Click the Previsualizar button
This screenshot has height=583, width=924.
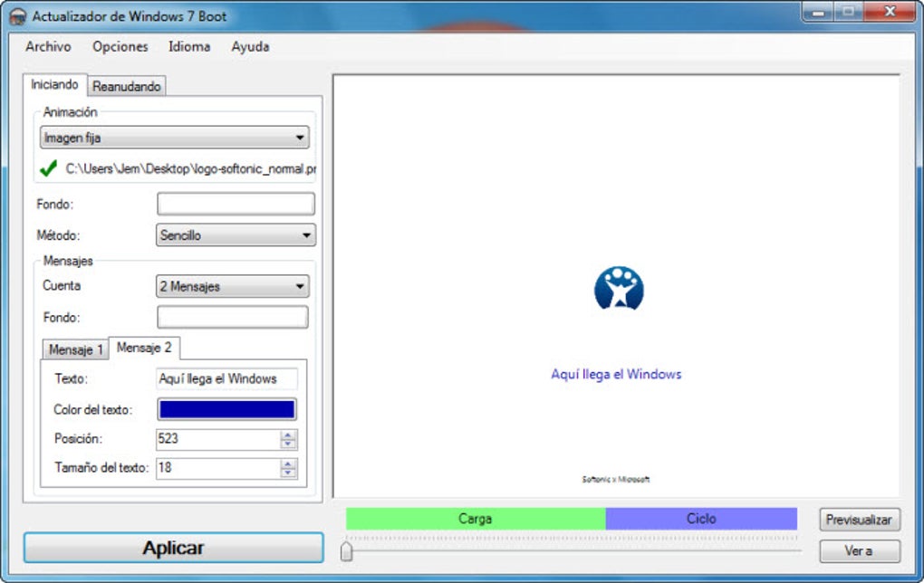click(x=860, y=520)
